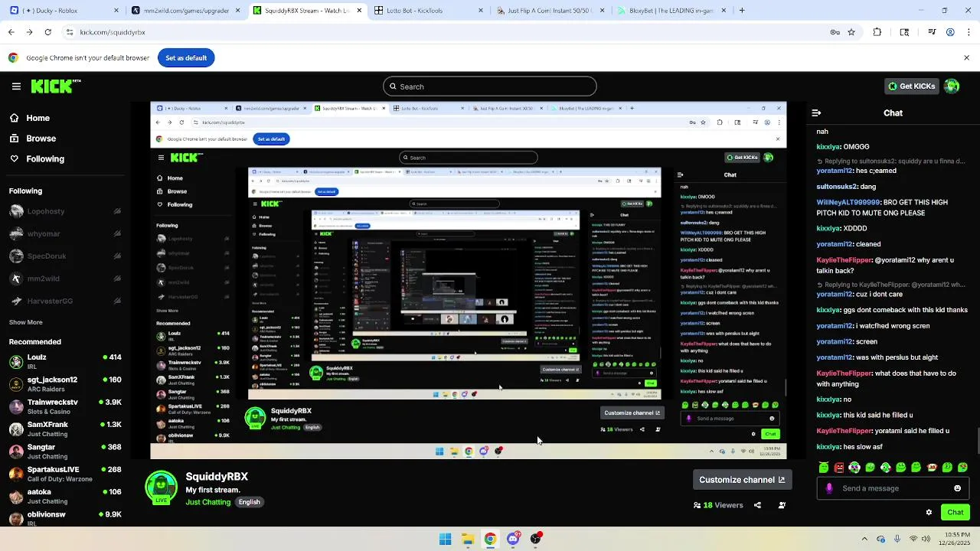Open Discord from the taskbar
980x551 pixels.
(x=513, y=539)
